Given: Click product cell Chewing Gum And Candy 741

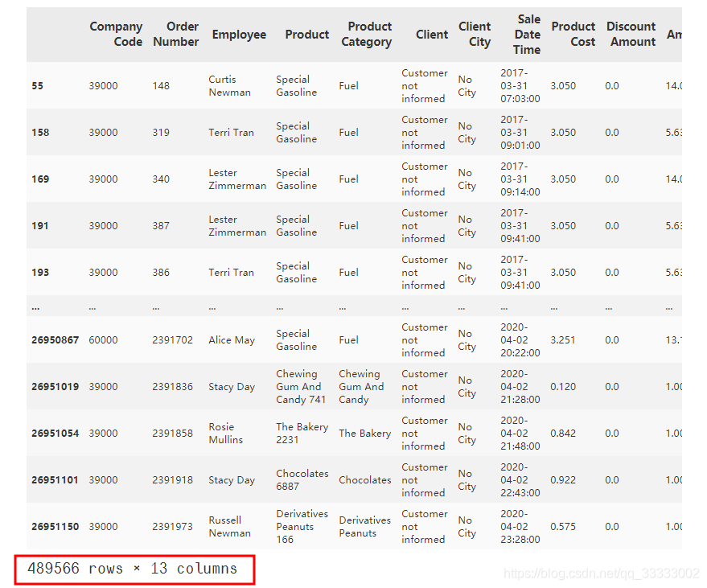Looking at the screenshot, I should 301,387.
